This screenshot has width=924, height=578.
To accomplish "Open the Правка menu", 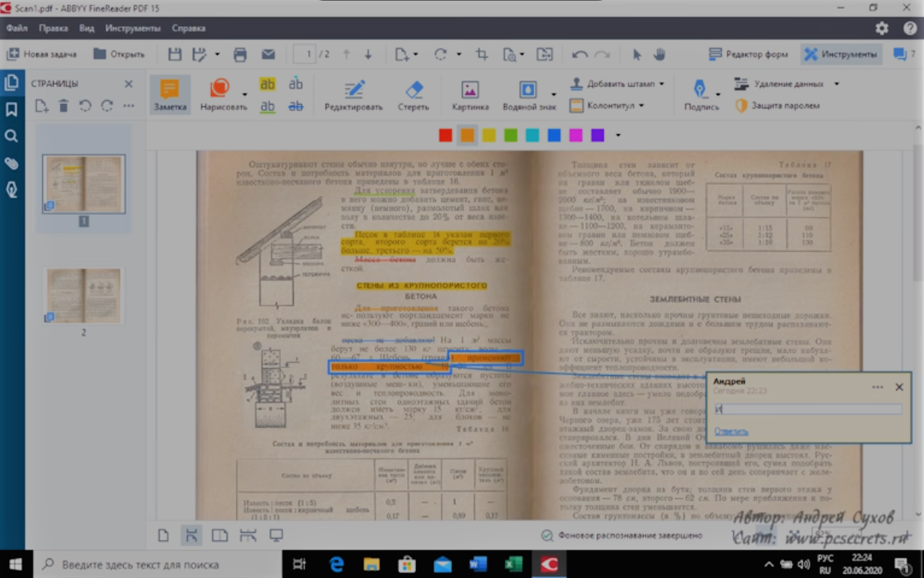I will click(53, 28).
